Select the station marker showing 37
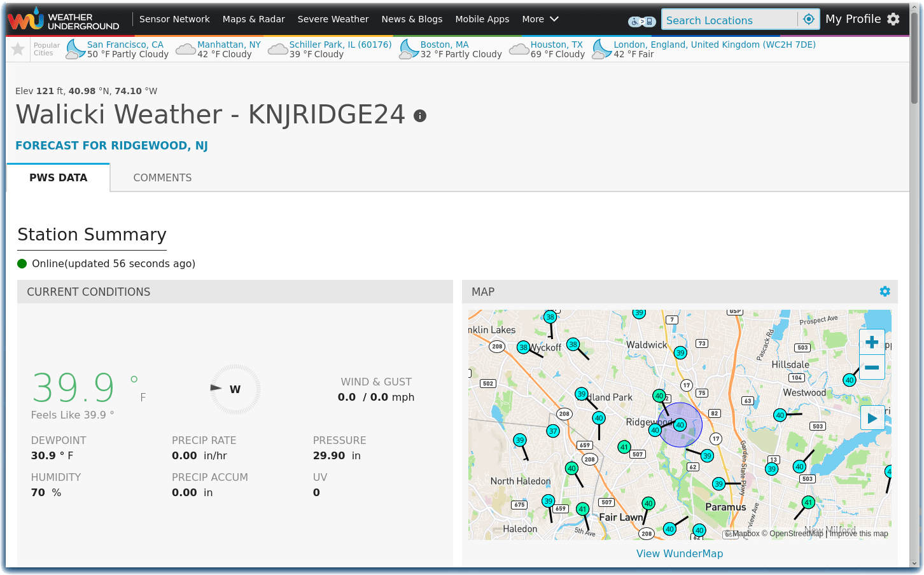The height and width of the screenshot is (575, 924). (553, 431)
